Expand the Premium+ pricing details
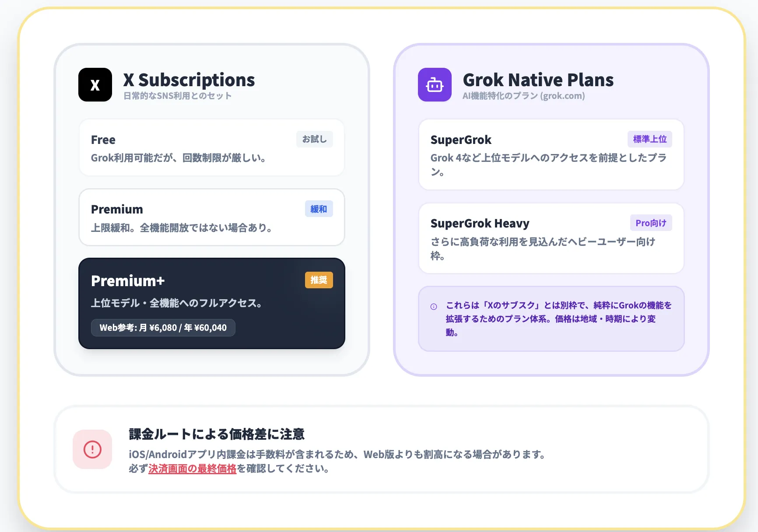The height and width of the screenshot is (532, 758). (163, 327)
